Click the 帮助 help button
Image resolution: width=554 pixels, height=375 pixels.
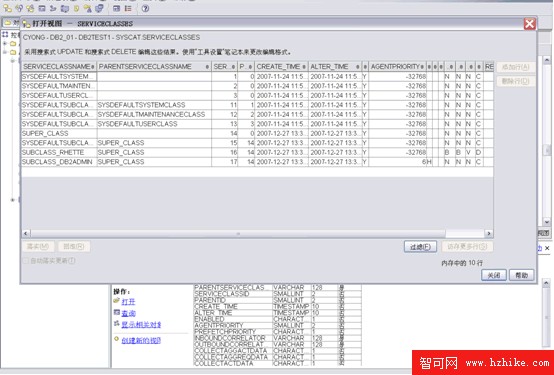pyautogui.click(x=521, y=275)
